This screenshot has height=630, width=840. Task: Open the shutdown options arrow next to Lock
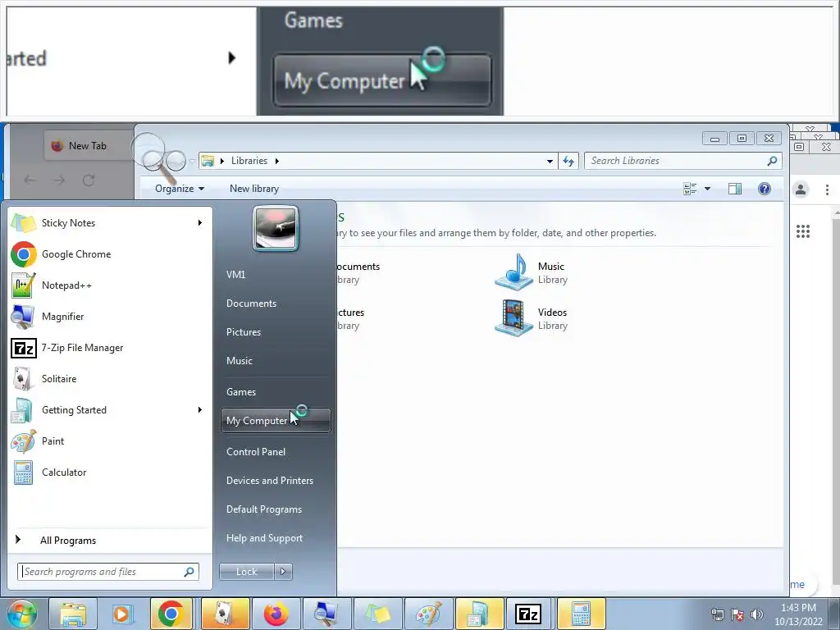pos(283,572)
